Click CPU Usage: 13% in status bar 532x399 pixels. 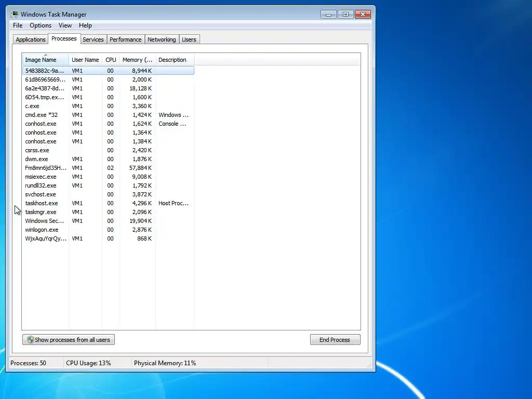click(x=88, y=363)
